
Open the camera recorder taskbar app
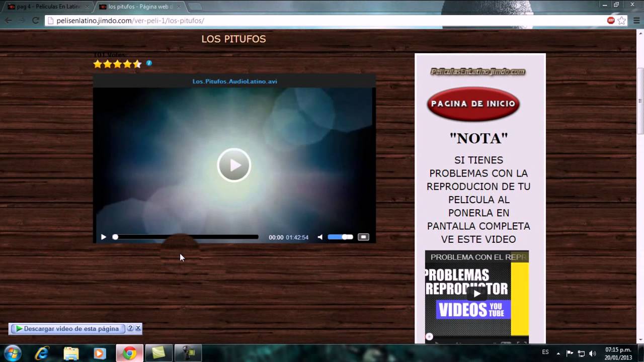pos(188,353)
